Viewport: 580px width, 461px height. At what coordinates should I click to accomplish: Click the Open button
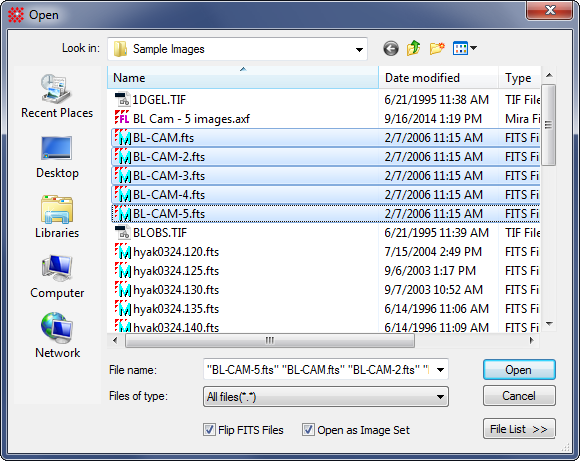pyautogui.click(x=519, y=370)
